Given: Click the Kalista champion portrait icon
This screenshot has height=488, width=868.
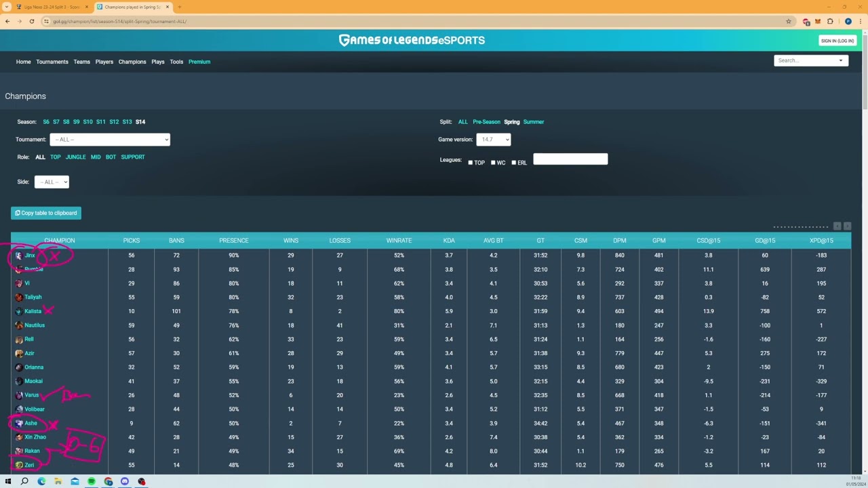Looking at the screenshot, I should pos(19,311).
